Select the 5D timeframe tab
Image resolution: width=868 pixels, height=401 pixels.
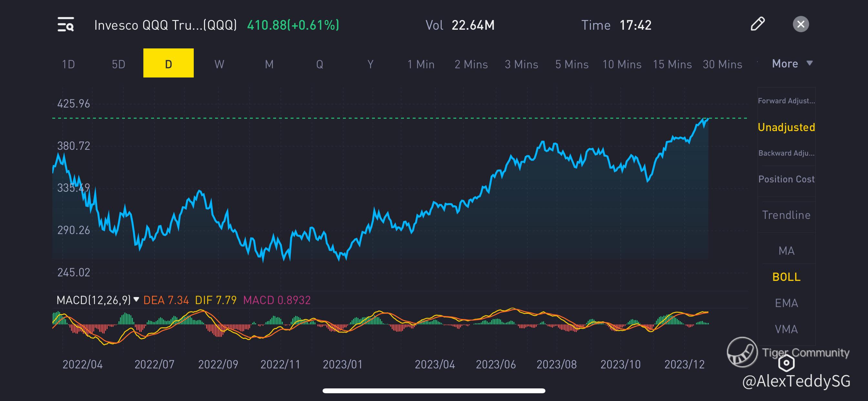(118, 64)
